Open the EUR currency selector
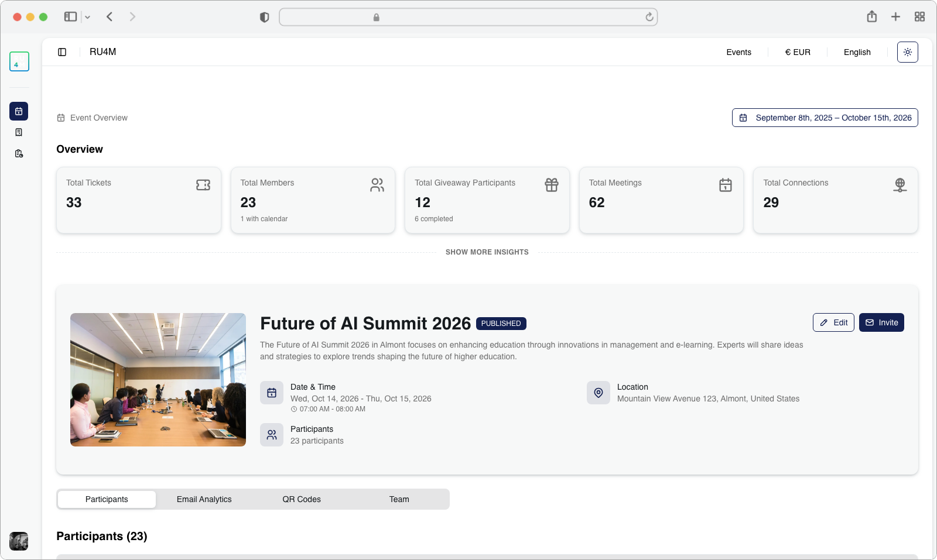The width and height of the screenshot is (937, 560). 798,52
